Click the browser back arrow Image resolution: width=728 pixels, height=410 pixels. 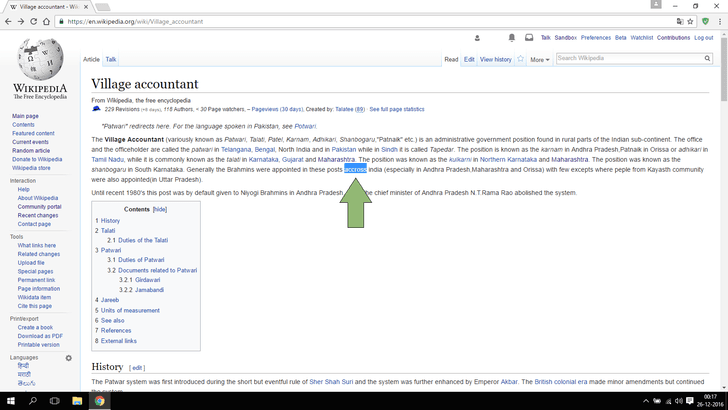coord(8,21)
